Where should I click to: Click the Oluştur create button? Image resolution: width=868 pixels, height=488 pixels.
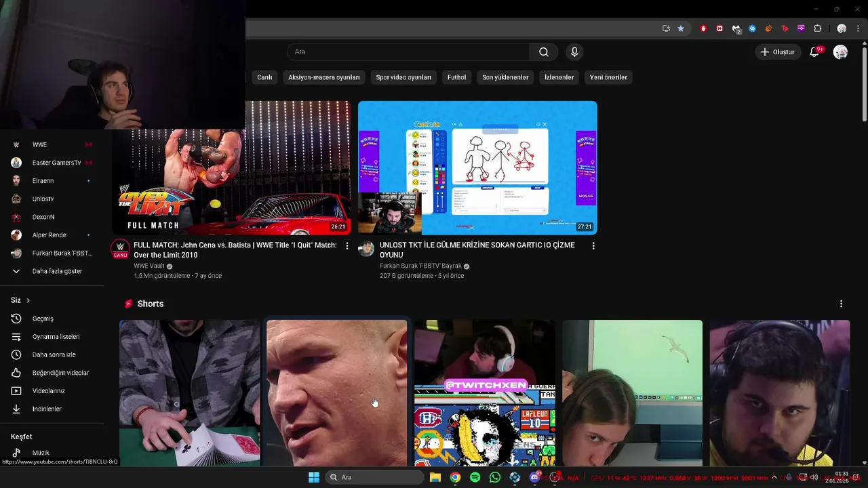click(777, 52)
